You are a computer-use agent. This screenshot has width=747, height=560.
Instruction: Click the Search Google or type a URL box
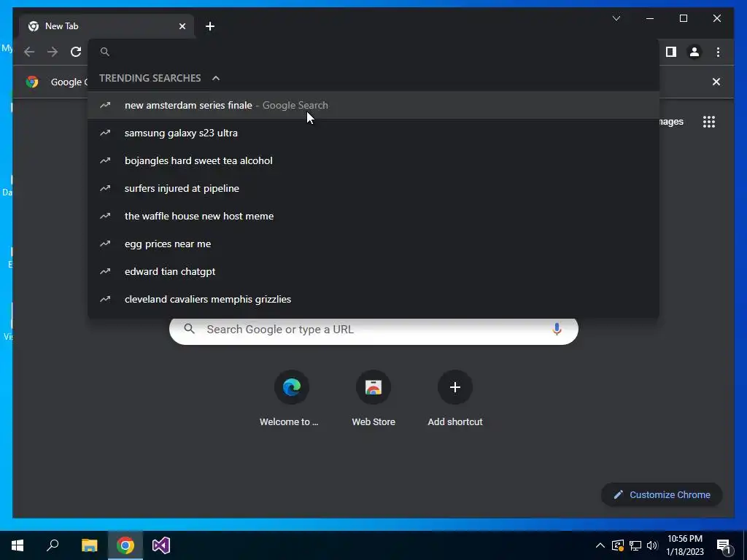[x=373, y=330]
